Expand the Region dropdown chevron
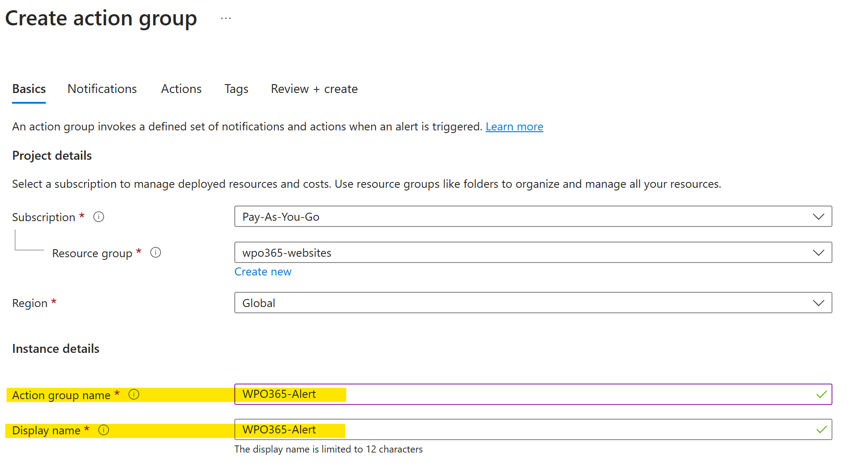The height and width of the screenshot is (469, 868). (819, 303)
